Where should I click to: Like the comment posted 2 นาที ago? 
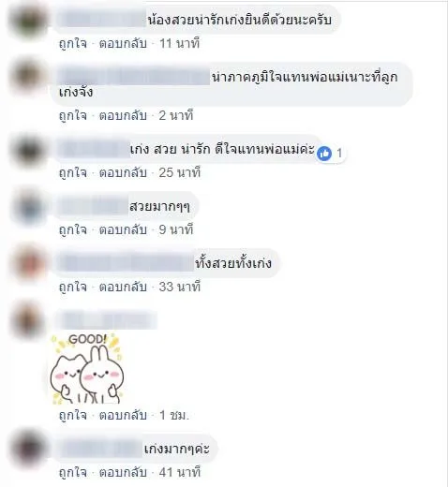click(73, 115)
